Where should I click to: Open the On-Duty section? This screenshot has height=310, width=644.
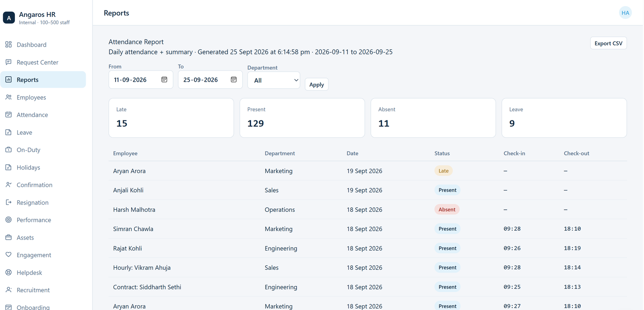click(x=43, y=150)
